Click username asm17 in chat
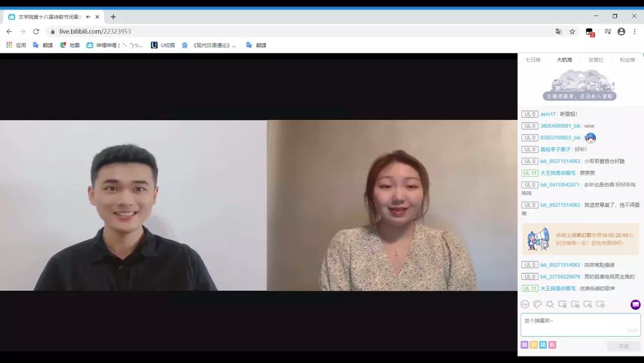 pyautogui.click(x=548, y=114)
